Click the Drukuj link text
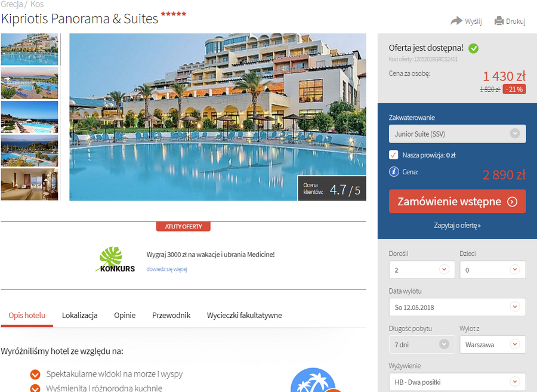This screenshot has height=392, width=537. pos(516,21)
